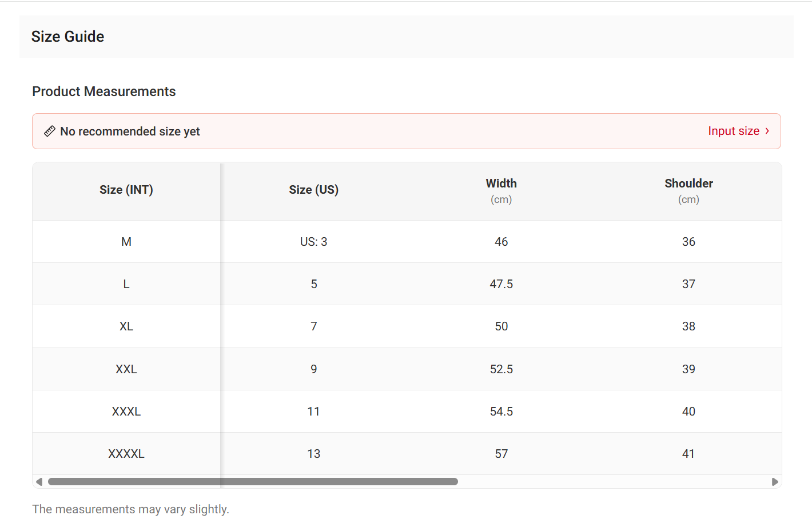The height and width of the screenshot is (527, 812).
Task: Pick the XXXXL size row label
Action: pos(126,454)
